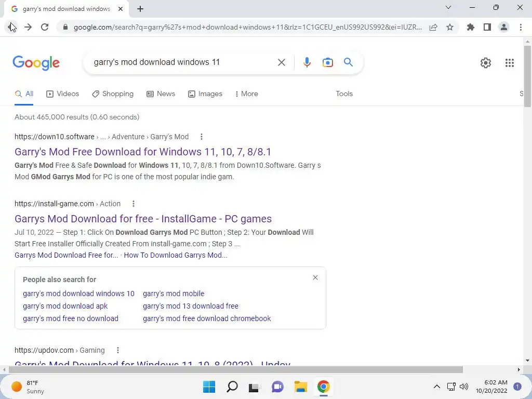Open options for updov.com result

118,350
